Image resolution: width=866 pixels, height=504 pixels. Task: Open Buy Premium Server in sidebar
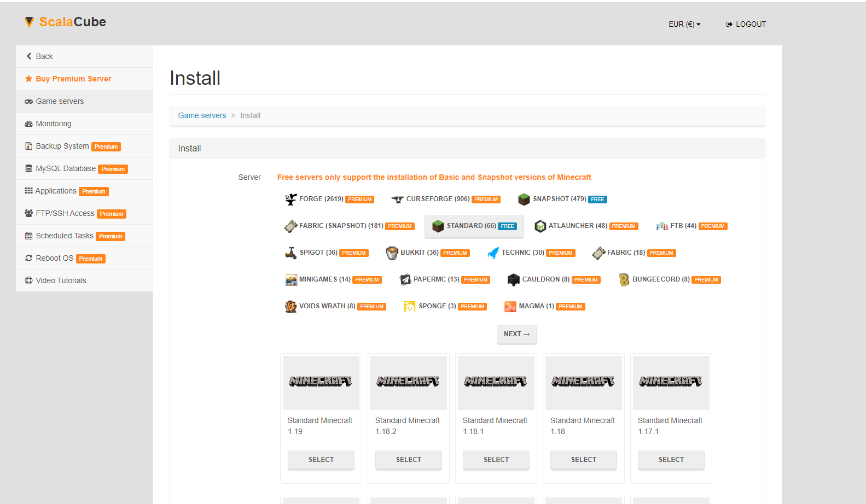coord(84,79)
